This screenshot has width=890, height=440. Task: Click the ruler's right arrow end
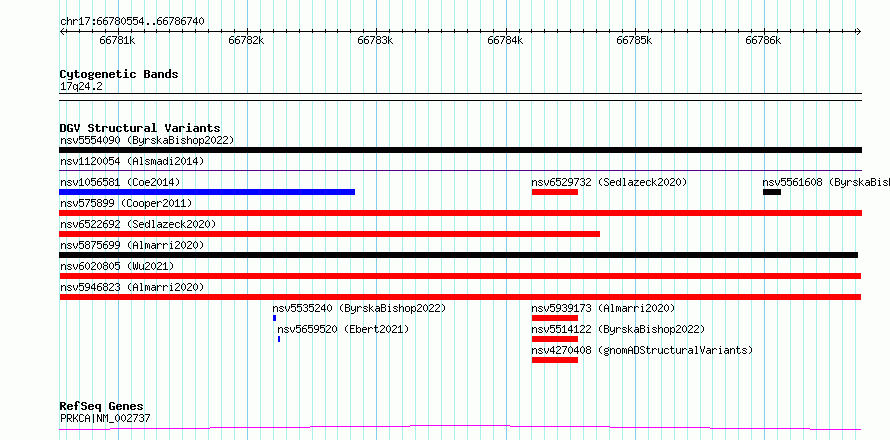coord(859,31)
